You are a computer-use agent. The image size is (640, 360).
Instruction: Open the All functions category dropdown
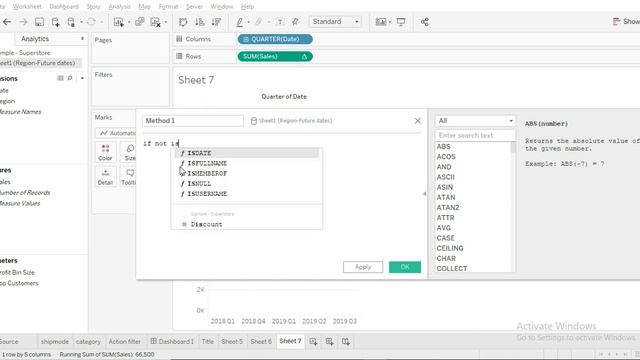pos(475,121)
